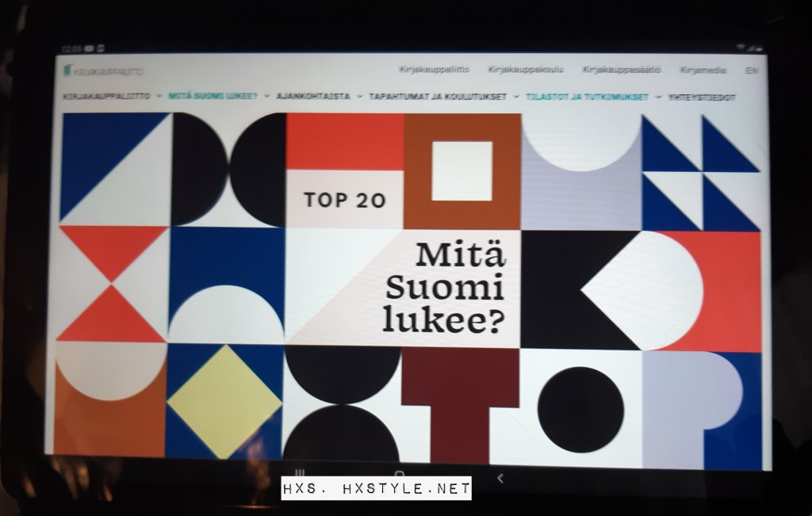The image size is (812, 516).
Task: Open the Mitä Suomi lukee? menu item
Action: pos(213,97)
